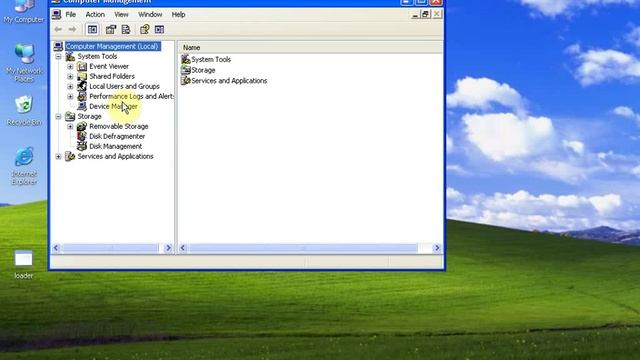Screen dimensions: 640x360
Task: Expand the Shared Folders node
Action: (x=70, y=76)
